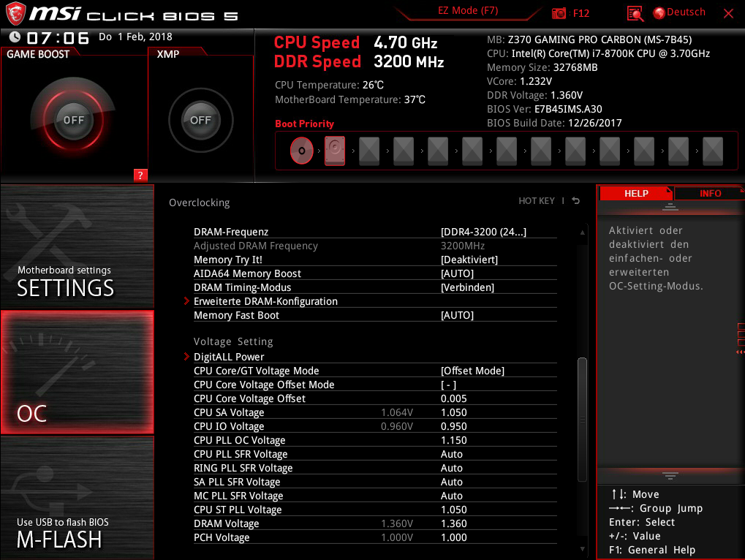Click the clock icon beside the time
This screenshot has width=745, height=560.
(x=15, y=37)
